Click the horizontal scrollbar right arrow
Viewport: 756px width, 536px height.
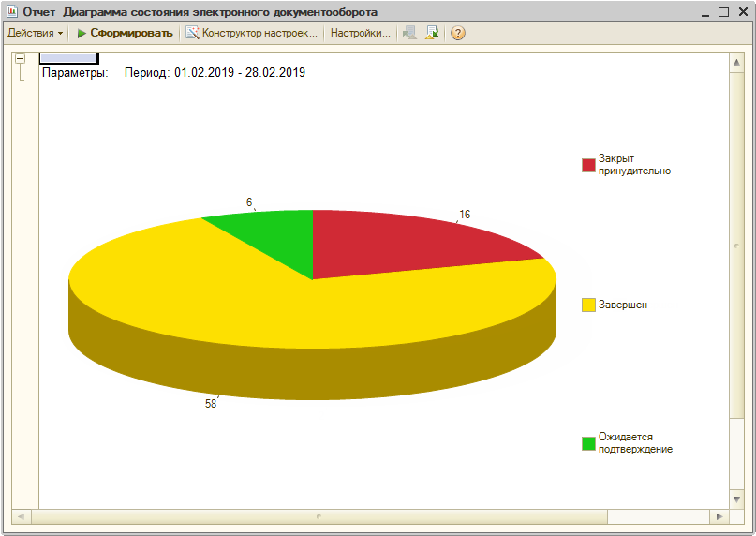719,516
